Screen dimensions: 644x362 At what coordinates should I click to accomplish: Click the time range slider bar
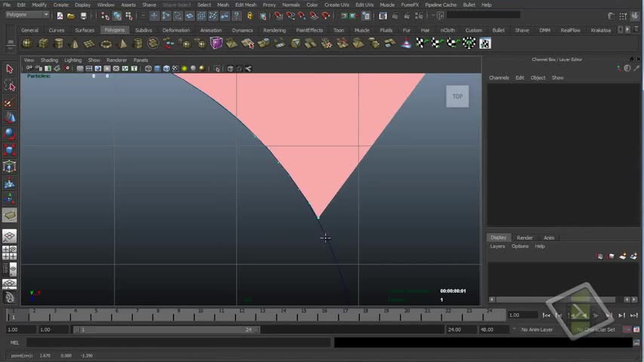coord(167,330)
